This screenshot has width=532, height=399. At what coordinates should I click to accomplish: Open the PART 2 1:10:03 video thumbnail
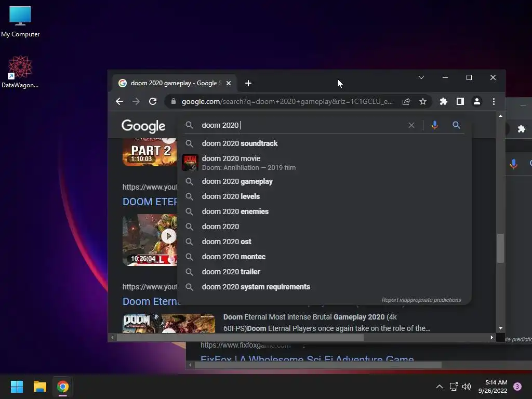pos(150,152)
